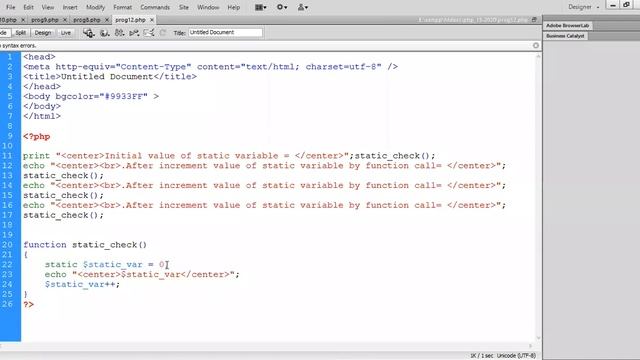This screenshot has width=640, height=360.
Task: Toggle Live view
Action: (x=65, y=33)
